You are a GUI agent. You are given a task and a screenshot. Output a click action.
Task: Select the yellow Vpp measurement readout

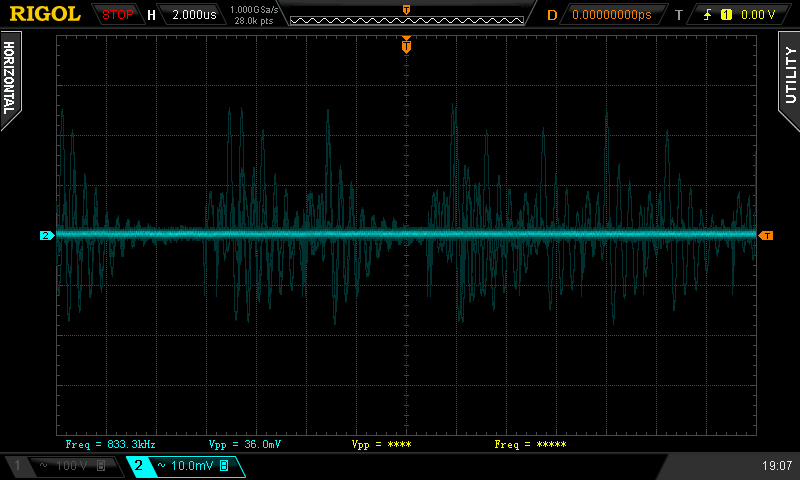(381, 443)
